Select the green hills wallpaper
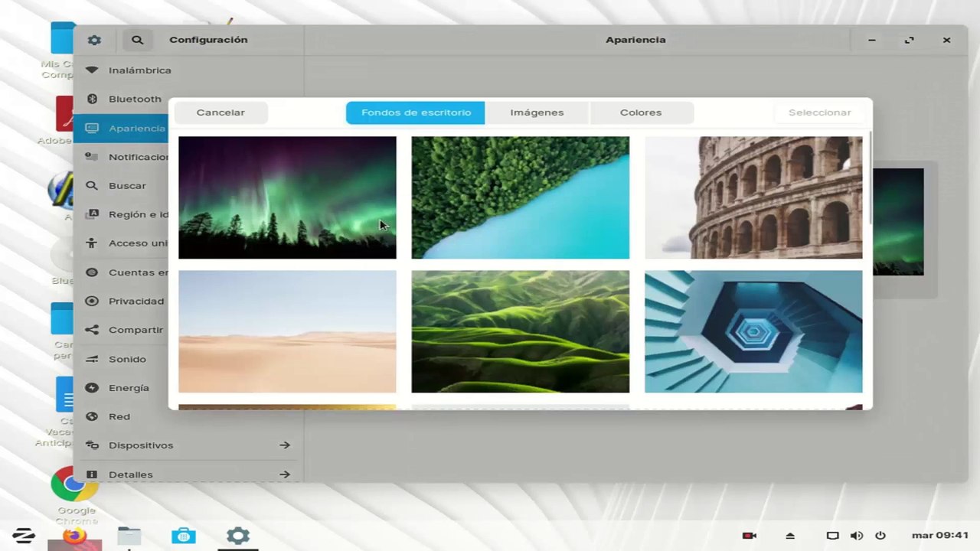Screen dimensions: 980x551 tap(520, 331)
